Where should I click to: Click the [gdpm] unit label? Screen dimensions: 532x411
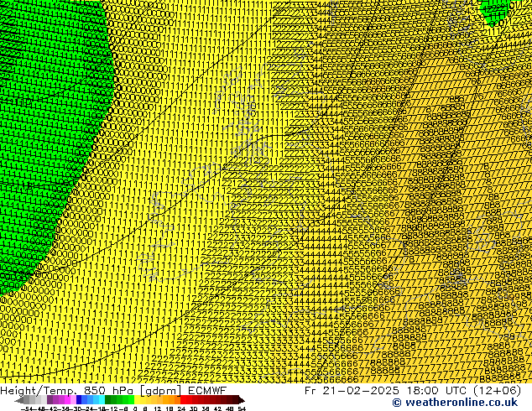tap(159, 390)
